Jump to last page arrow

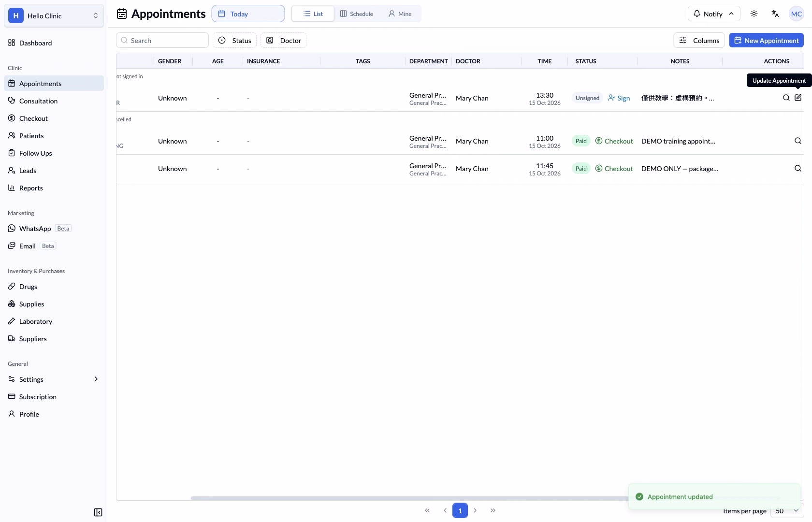[493, 510]
